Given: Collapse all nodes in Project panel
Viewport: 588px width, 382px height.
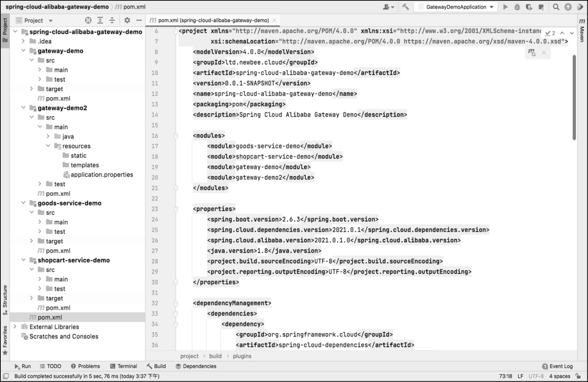Looking at the screenshot, I should click(112, 20).
